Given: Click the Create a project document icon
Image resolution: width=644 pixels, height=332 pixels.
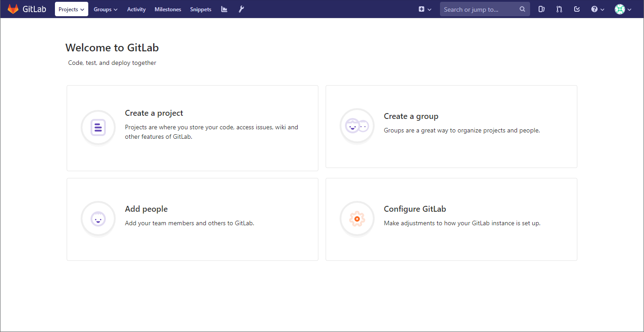Looking at the screenshot, I should pyautogui.click(x=98, y=127).
